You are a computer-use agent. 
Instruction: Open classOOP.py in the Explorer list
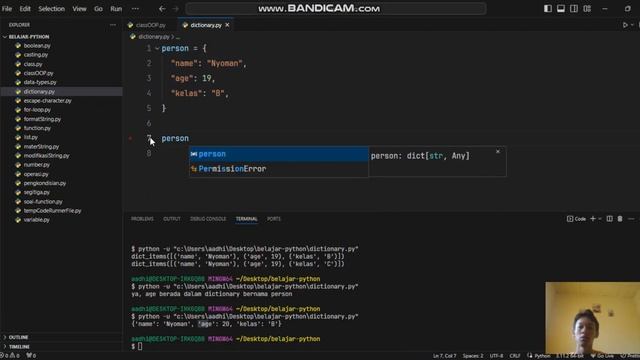[x=38, y=73]
